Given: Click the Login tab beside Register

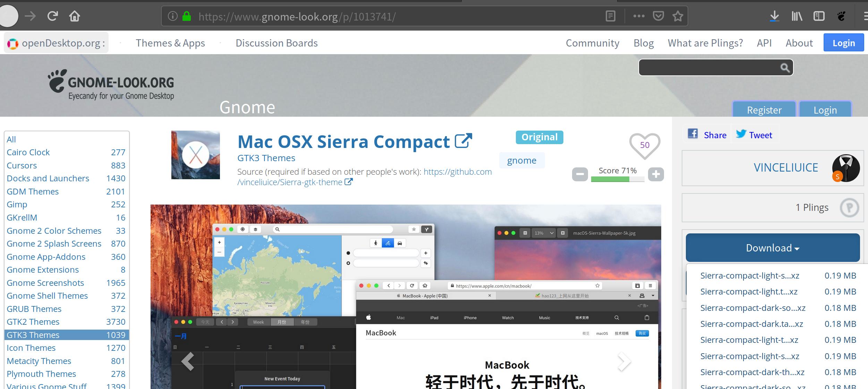Looking at the screenshot, I should click(x=825, y=109).
